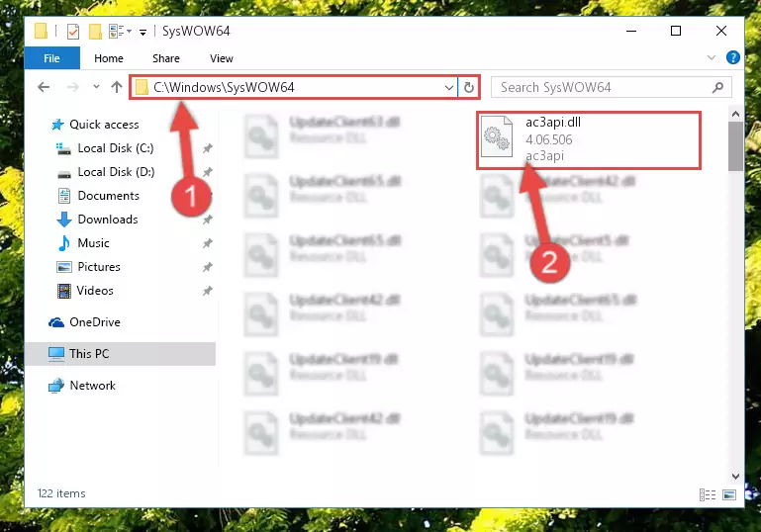This screenshot has width=761, height=532.
Task: Click the vertical scrollbar thumb
Action: click(735, 146)
